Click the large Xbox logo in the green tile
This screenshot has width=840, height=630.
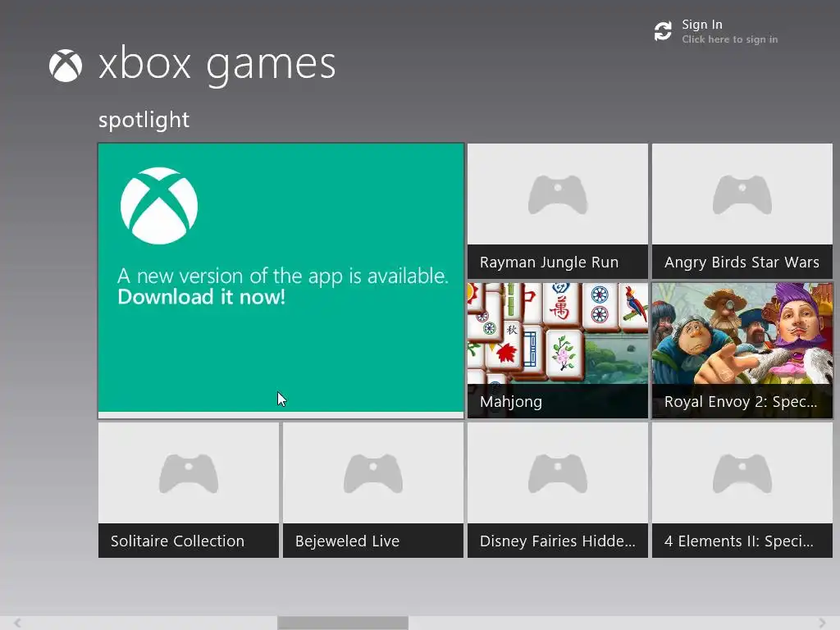click(159, 206)
